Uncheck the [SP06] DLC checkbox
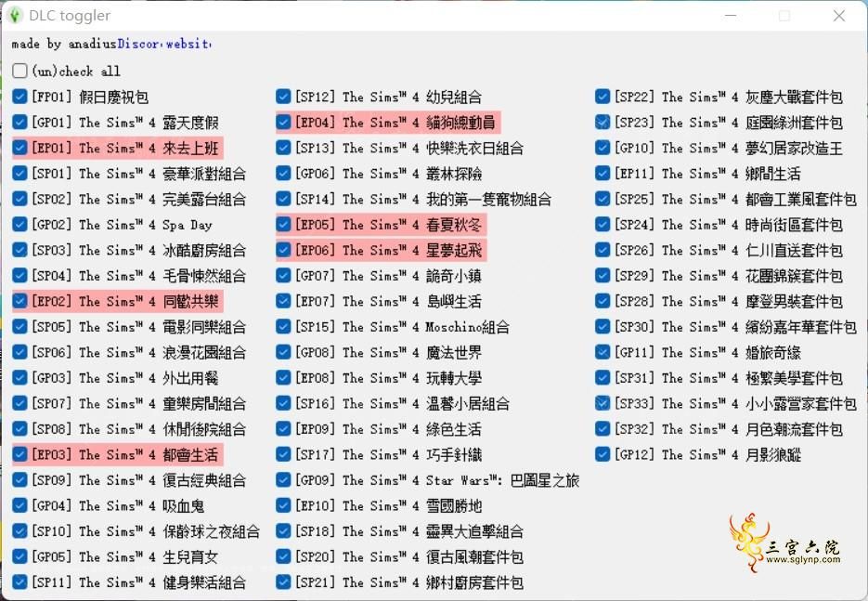Viewport: 868px width, 601px height. [19, 352]
